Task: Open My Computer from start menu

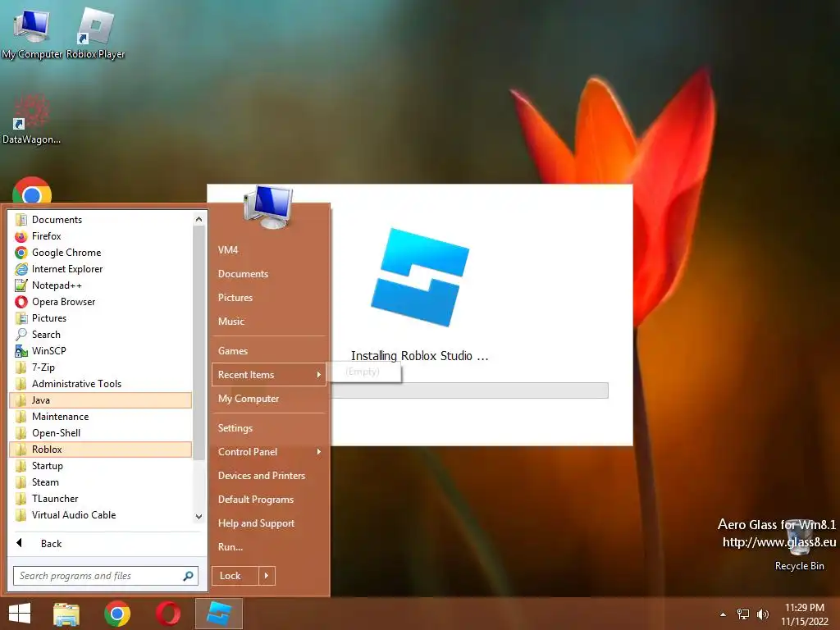Action: tap(269, 399)
